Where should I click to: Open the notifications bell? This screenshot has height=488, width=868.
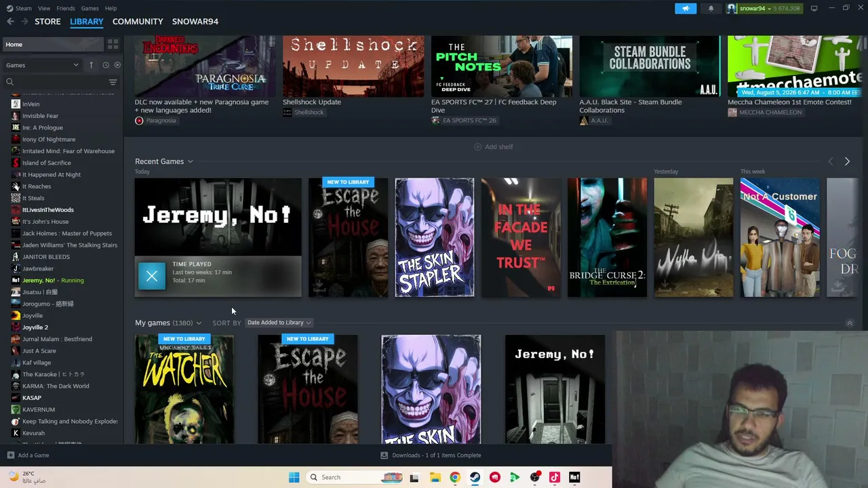click(x=711, y=8)
